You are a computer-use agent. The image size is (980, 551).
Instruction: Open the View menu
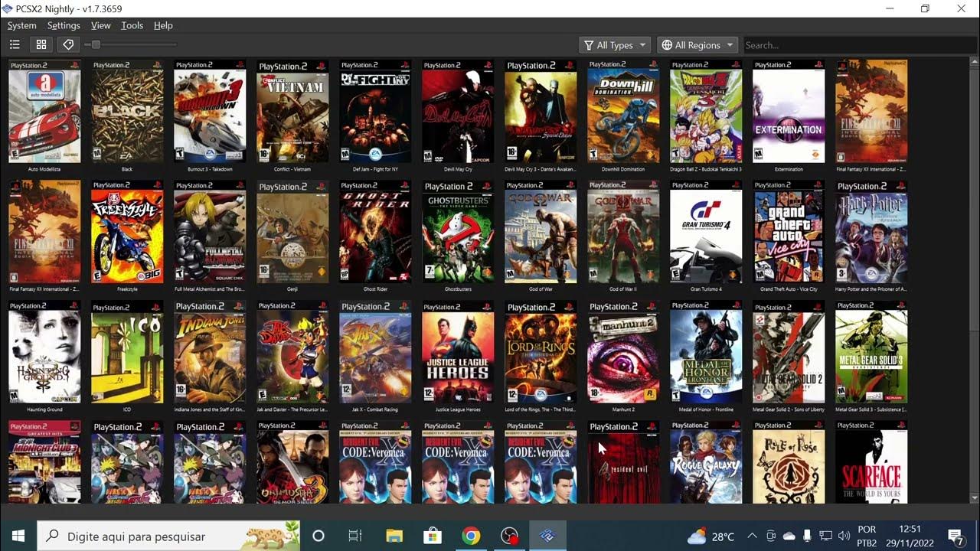click(101, 25)
